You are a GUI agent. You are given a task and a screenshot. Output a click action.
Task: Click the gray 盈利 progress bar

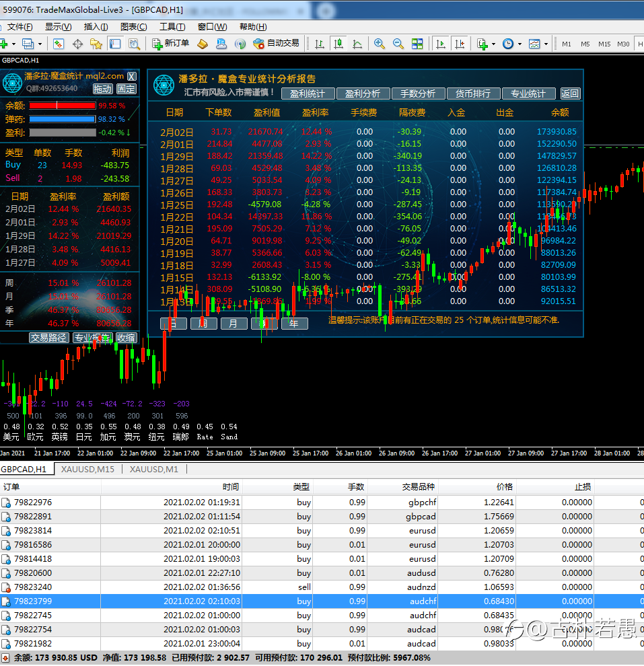[x=63, y=133]
